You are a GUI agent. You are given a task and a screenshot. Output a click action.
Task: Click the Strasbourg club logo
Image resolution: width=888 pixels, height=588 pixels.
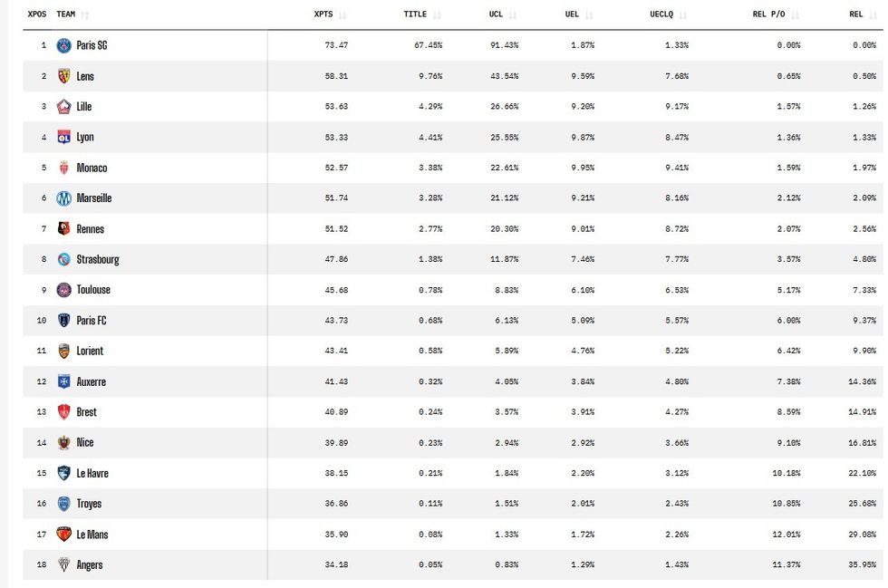(x=64, y=259)
